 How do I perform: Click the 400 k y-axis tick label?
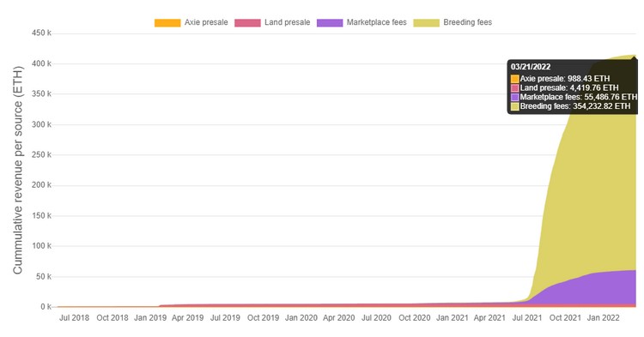[41, 63]
